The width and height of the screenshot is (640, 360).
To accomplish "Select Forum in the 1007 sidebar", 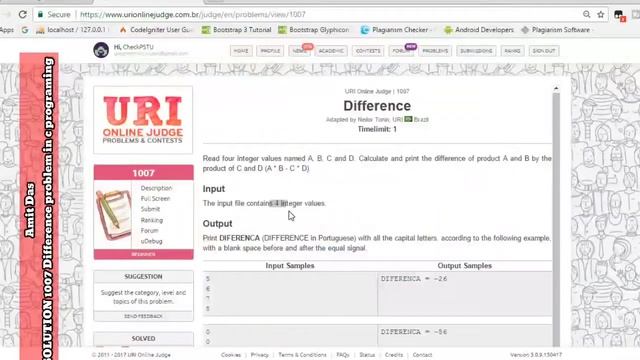I will click(149, 231).
